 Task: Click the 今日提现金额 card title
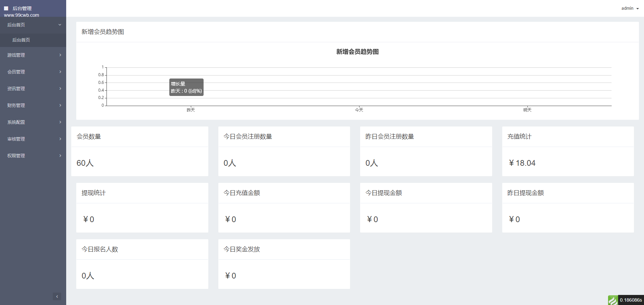coord(384,193)
